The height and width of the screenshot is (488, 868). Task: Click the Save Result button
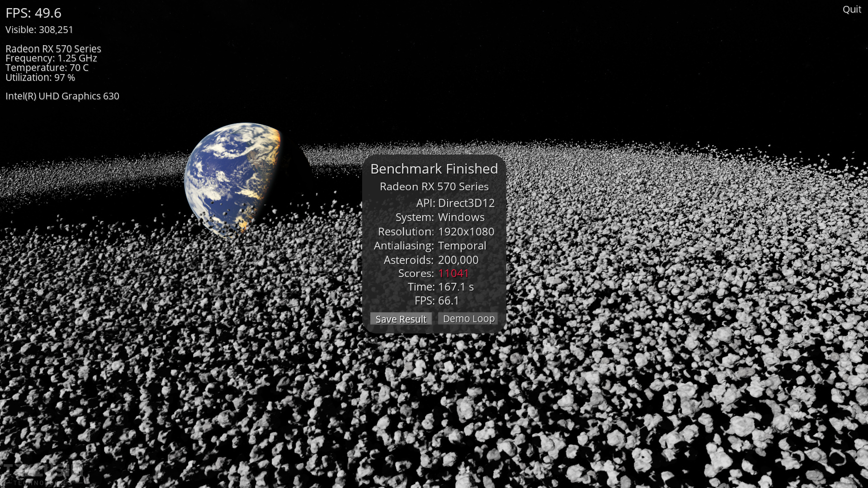(x=401, y=319)
